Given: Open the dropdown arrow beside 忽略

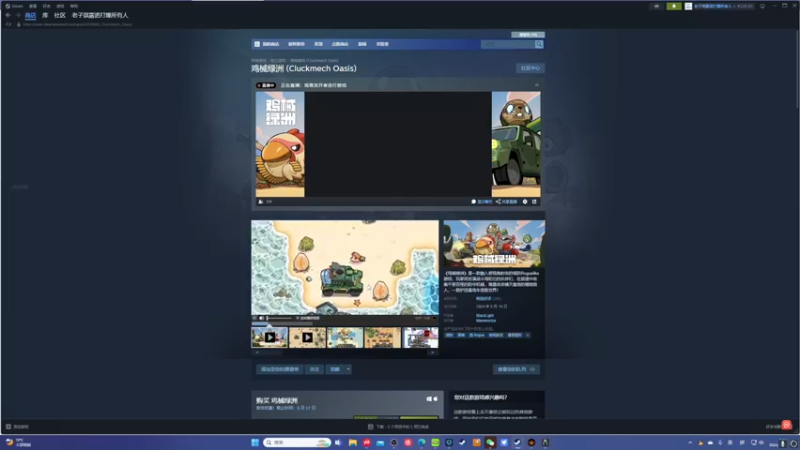Looking at the screenshot, I should click(x=348, y=369).
